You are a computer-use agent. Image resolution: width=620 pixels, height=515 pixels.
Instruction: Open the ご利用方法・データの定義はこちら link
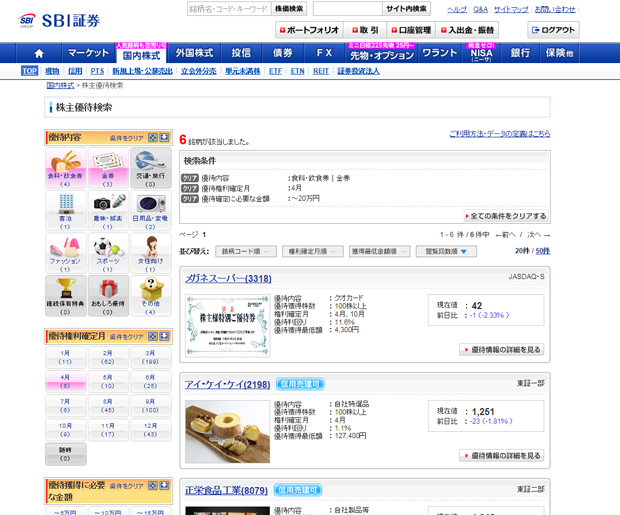coord(500,134)
